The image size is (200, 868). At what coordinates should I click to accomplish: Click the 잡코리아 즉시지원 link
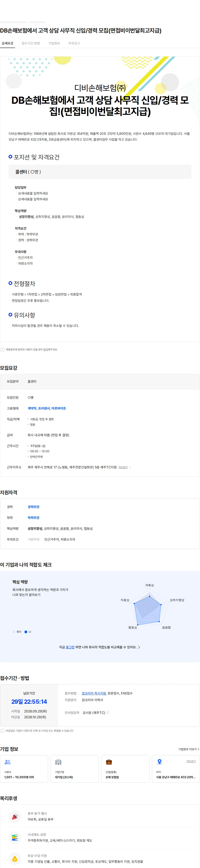94,693
